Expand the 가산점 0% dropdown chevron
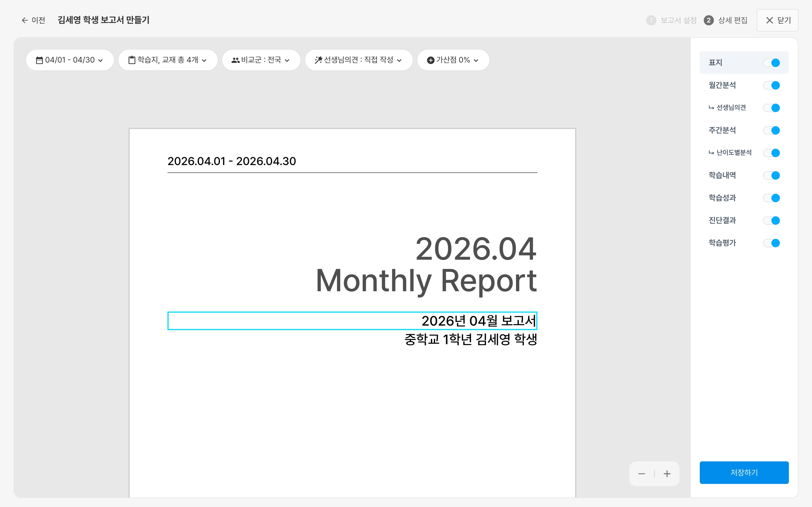The height and width of the screenshot is (507, 812). (476, 60)
